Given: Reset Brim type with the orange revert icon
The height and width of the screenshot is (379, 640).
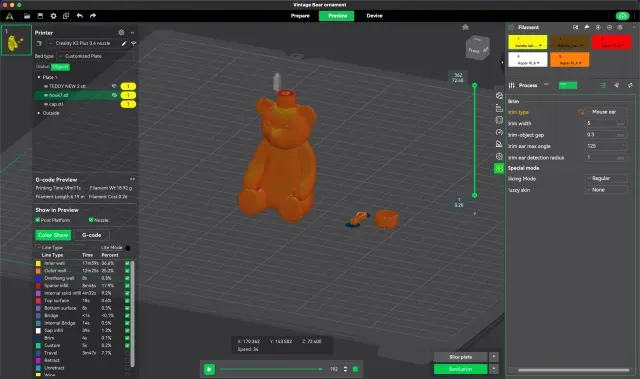Looking at the screenshot, I should tap(581, 112).
